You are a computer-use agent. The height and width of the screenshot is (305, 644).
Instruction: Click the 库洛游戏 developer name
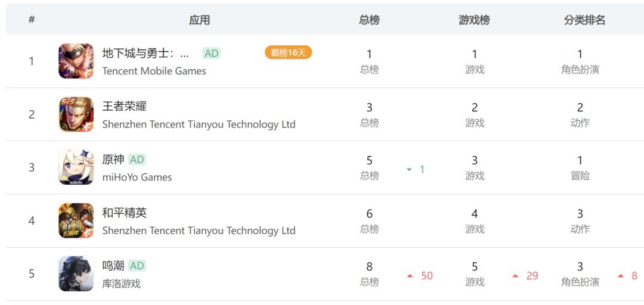[x=121, y=284]
